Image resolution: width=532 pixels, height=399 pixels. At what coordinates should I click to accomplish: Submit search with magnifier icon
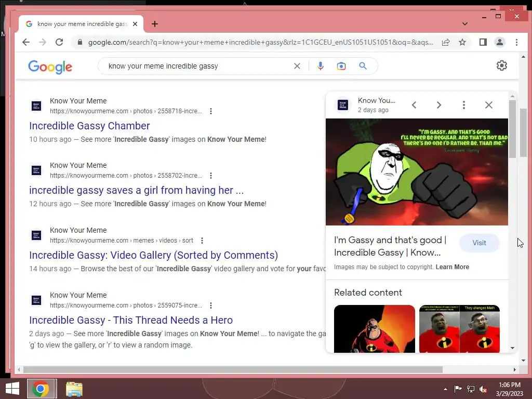pos(363,66)
